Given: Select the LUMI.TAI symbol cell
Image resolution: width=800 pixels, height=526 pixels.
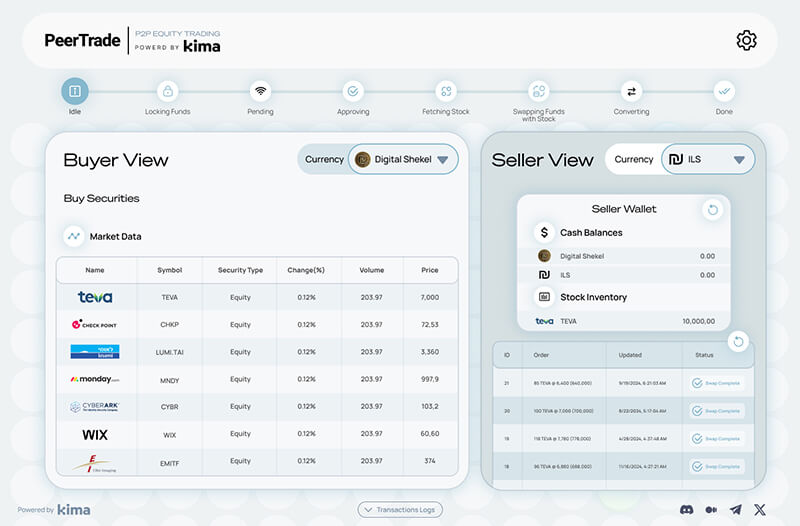Looking at the screenshot, I should 170,352.
